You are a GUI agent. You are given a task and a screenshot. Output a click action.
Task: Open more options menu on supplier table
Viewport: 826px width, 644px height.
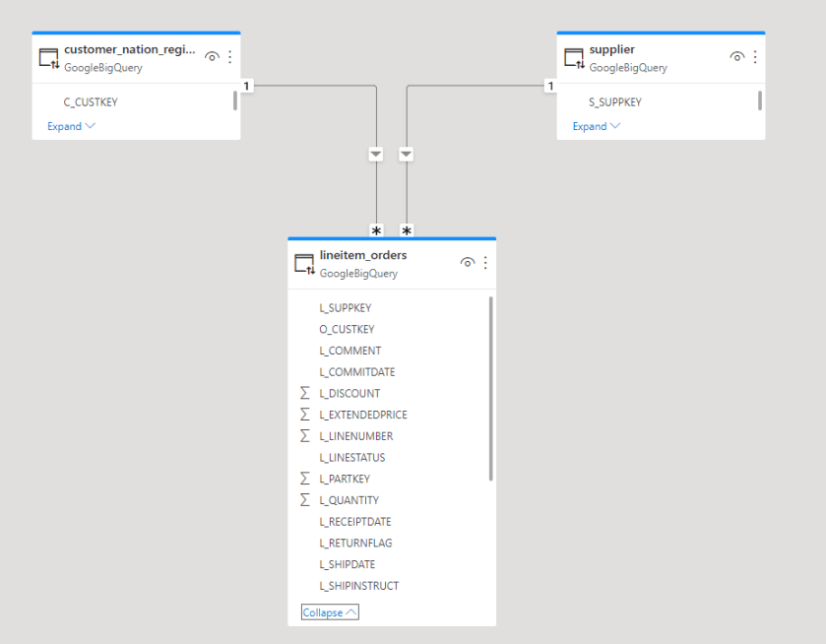(754, 57)
